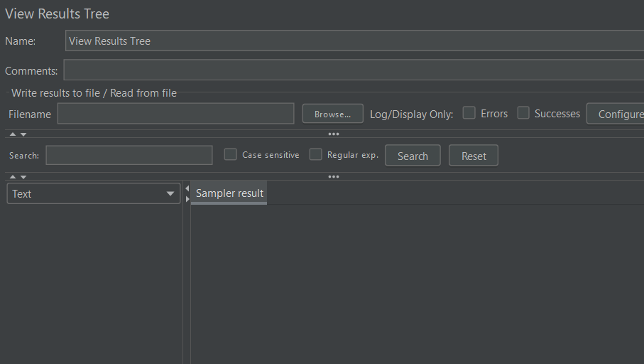Click the Filename input field
The width and height of the screenshot is (644, 364).
pos(176,114)
